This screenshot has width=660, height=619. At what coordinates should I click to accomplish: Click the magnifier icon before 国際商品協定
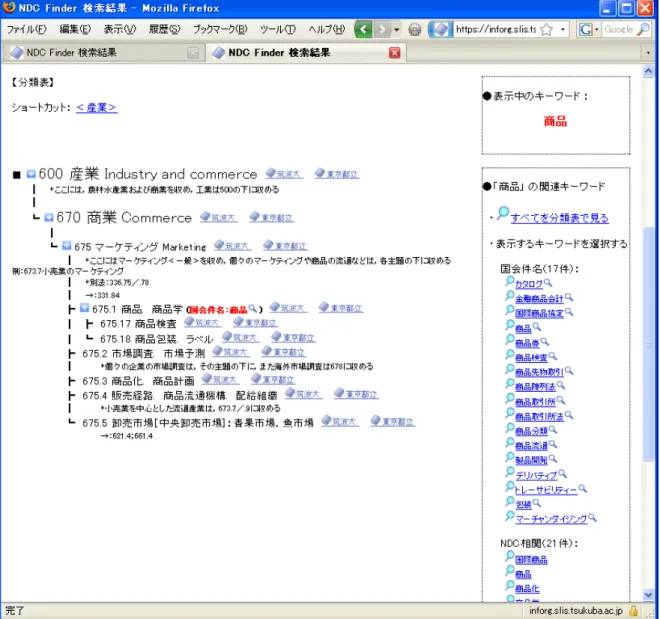coord(510,311)
